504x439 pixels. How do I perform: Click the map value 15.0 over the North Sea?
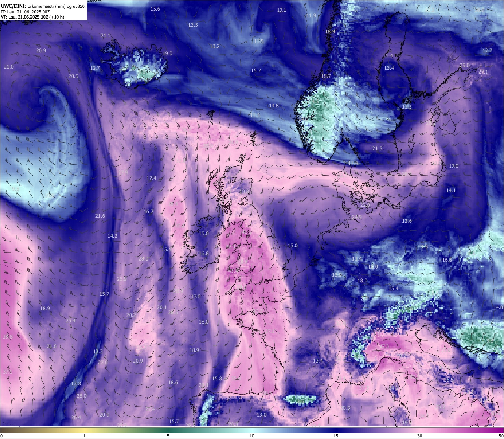pos(293,245)
